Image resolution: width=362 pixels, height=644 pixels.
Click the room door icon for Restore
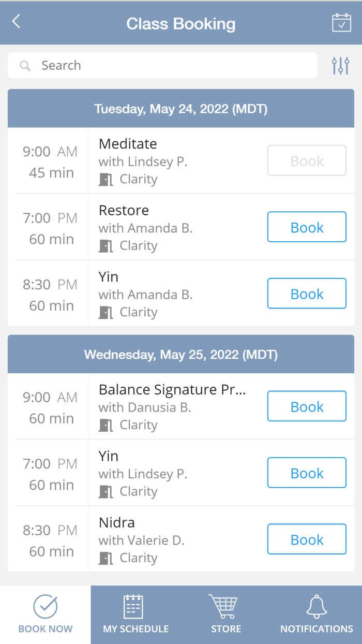click(106, 246)
